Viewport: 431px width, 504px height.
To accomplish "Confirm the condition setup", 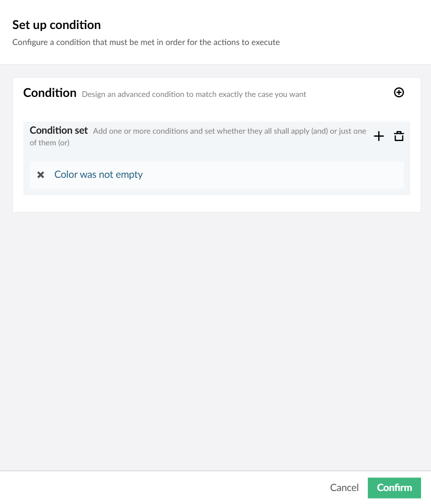I will 394,488.
